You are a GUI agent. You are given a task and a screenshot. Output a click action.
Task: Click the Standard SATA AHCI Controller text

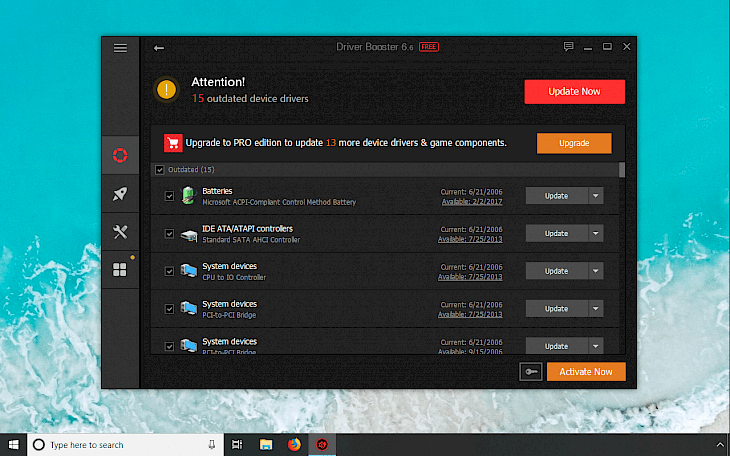pyautogui.click(x=251, y=240)
